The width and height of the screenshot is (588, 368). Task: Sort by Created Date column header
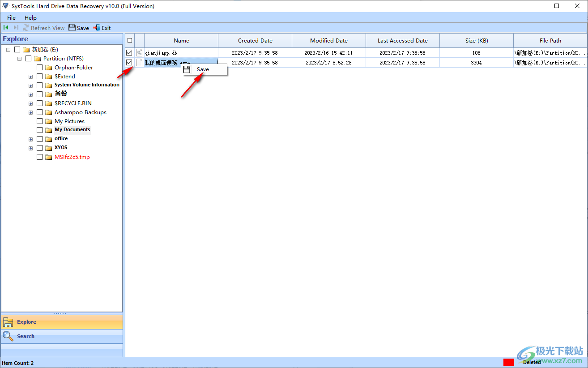click(x=255, y=40)
